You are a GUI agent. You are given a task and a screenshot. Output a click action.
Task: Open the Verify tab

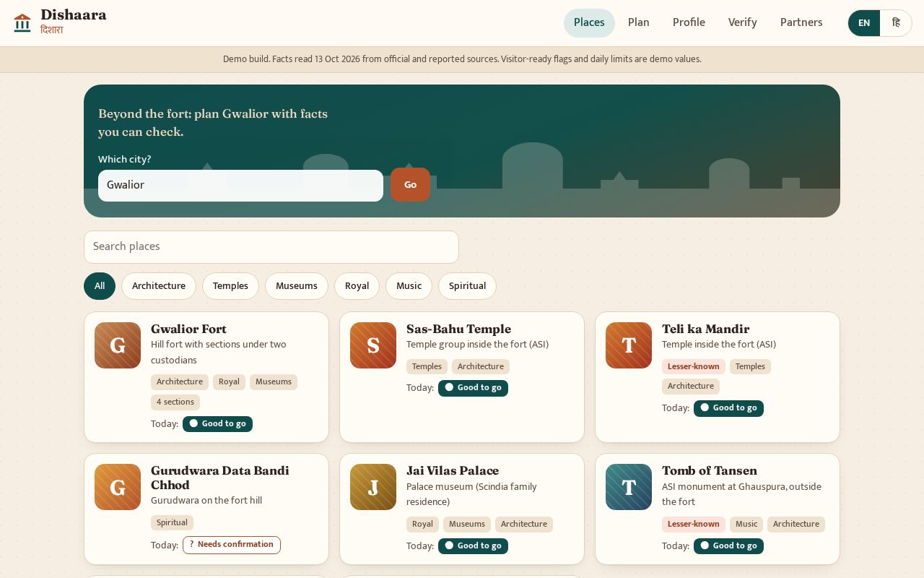tap(743, 23)
